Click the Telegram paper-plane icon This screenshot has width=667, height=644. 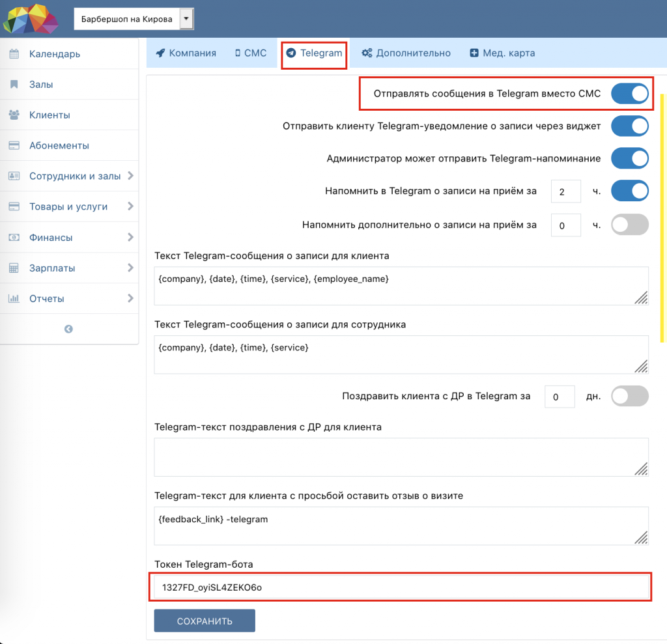coord(291,53)
